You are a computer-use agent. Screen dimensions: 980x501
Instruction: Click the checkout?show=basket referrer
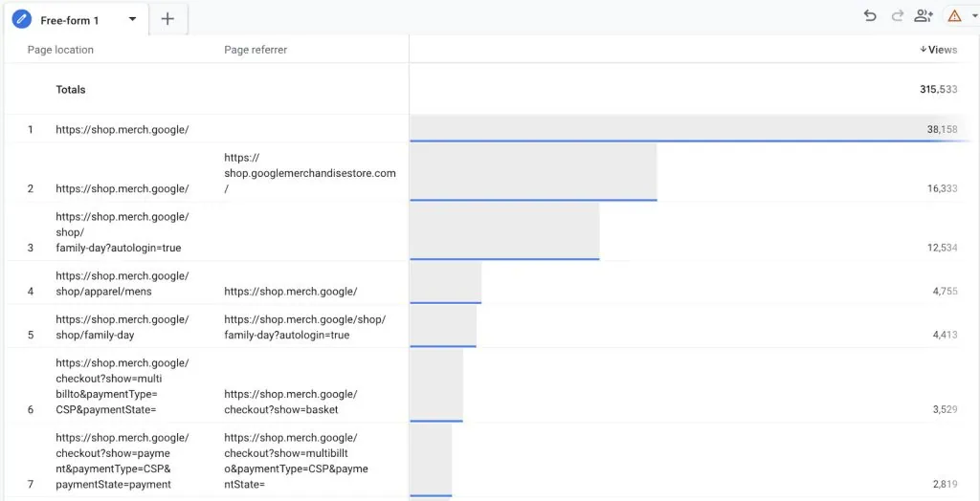point(291,403)
